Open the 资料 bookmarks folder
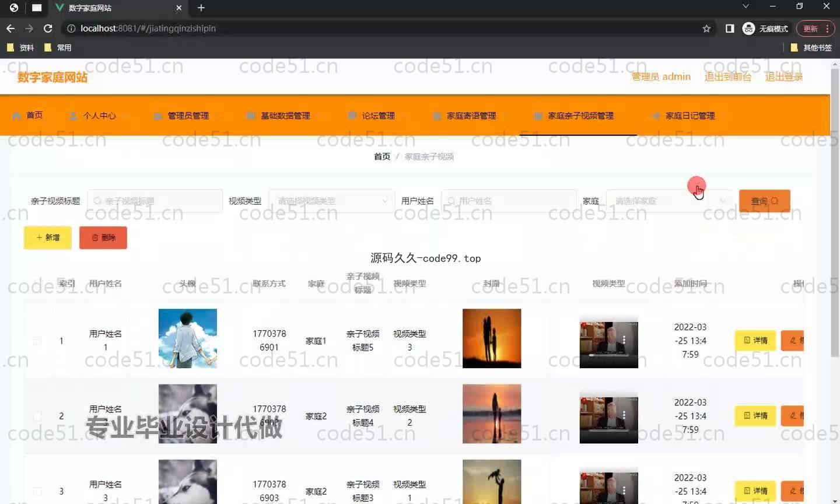 (x=20, y=48)
